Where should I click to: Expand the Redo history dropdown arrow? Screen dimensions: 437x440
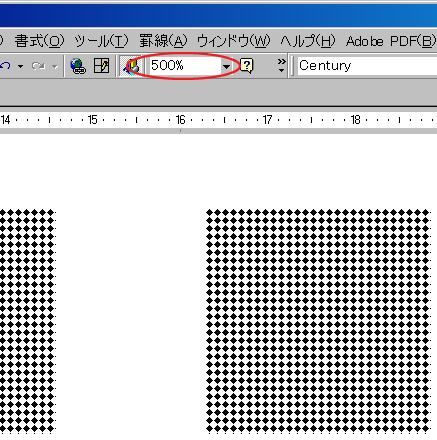55,66
